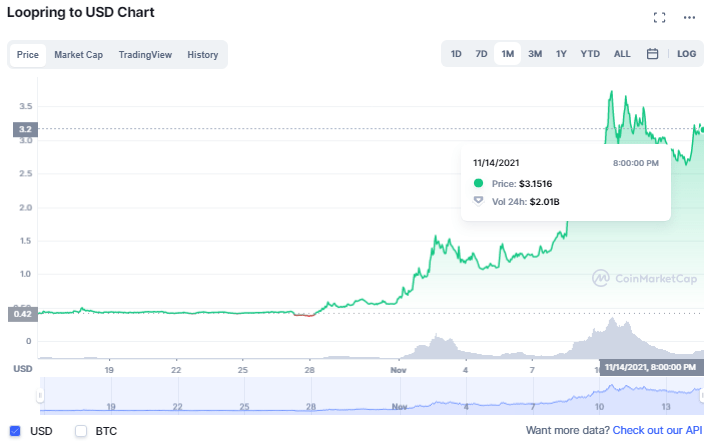The width and height of the screenshot is (706, 441).
Task: Choose the 7D time range
Action: tap(481, 54)
